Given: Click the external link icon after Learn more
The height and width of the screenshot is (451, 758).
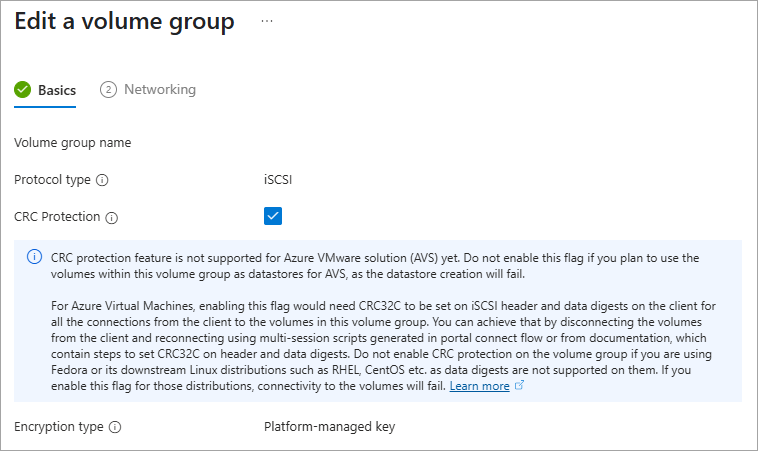Looking at the screenshot, I should coord(519,386).
